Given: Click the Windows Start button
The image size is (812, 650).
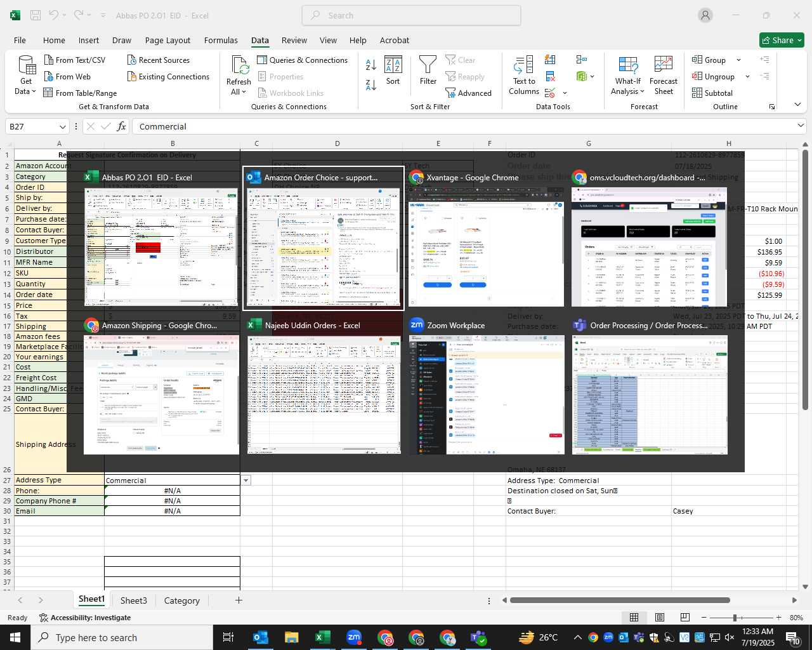Looking at the screenshot, I should [x=15, y=637].
